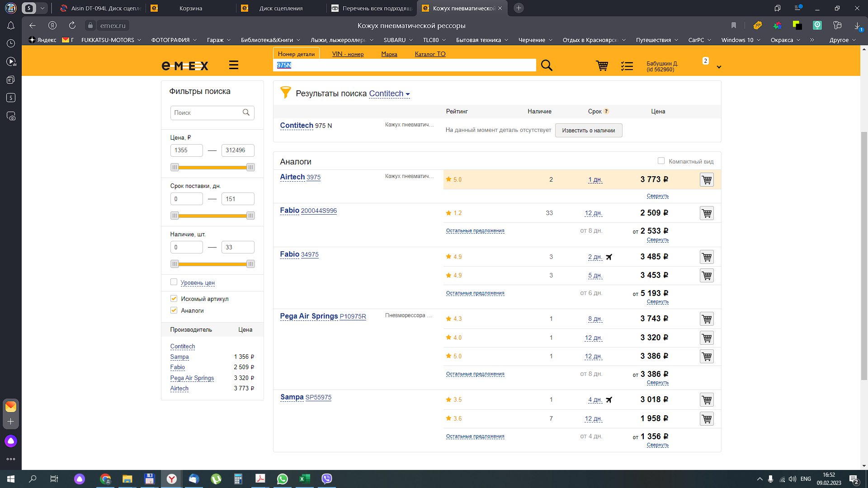Toggle the Уровень цен checkbox

click(x=174, y=282)
